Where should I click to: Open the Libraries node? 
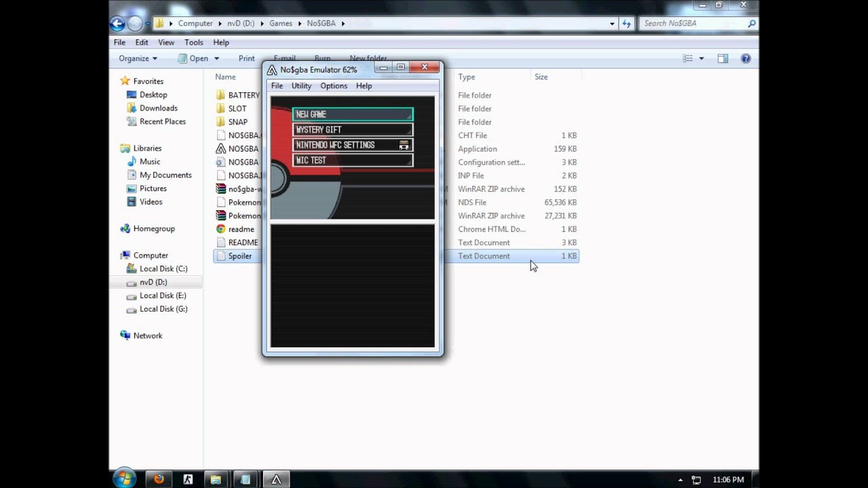[x=147, y=148]
